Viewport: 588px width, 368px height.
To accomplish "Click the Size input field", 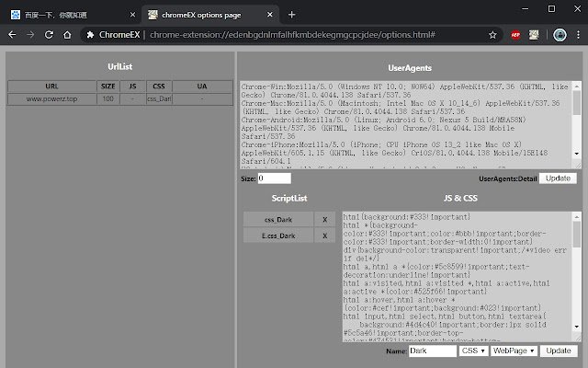I will (274, 178).
